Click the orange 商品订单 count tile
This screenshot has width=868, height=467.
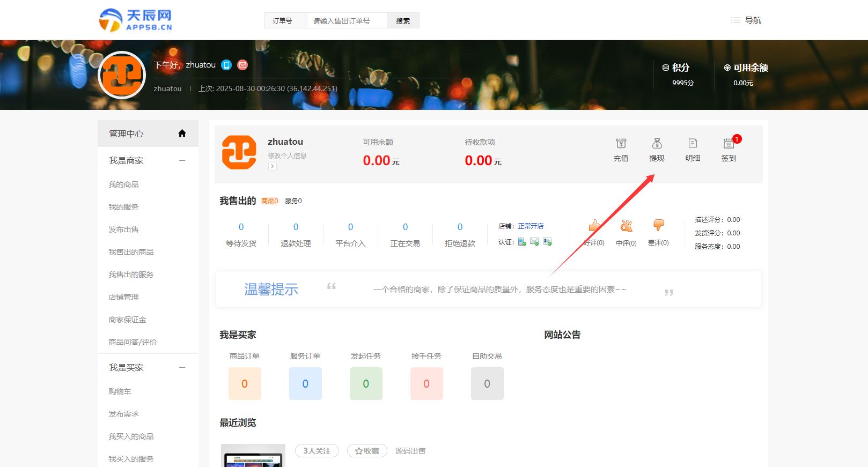pos(245,383)
